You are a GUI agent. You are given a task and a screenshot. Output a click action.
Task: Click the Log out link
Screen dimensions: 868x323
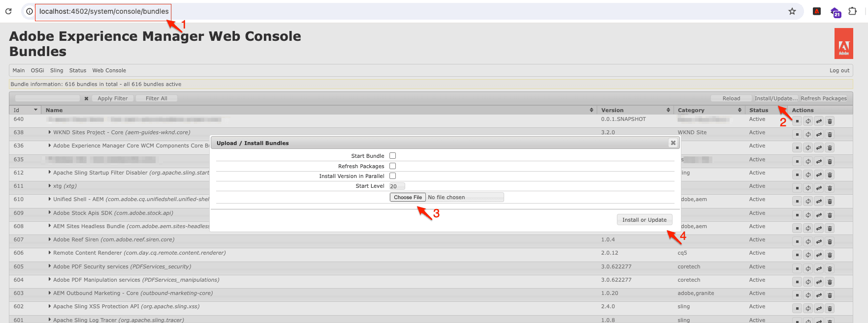(839, 70)
